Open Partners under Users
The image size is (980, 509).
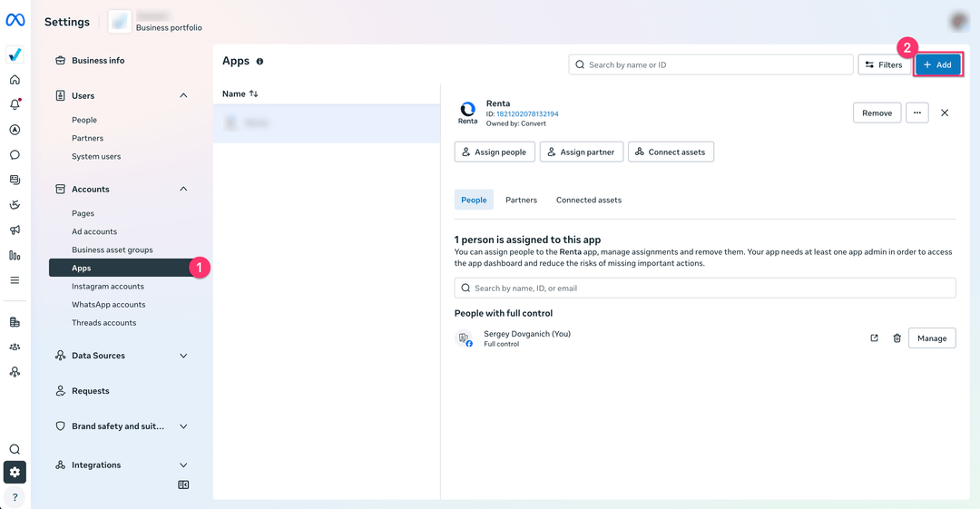(87, 138)
